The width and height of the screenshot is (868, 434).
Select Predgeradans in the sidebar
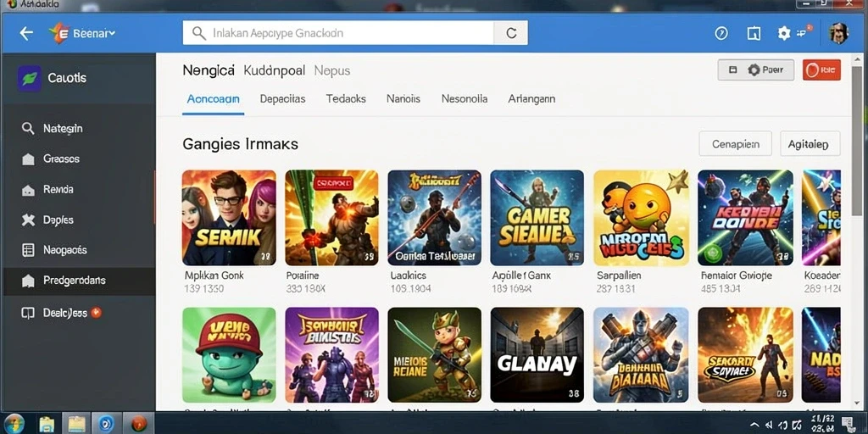(x=77, y=281)
